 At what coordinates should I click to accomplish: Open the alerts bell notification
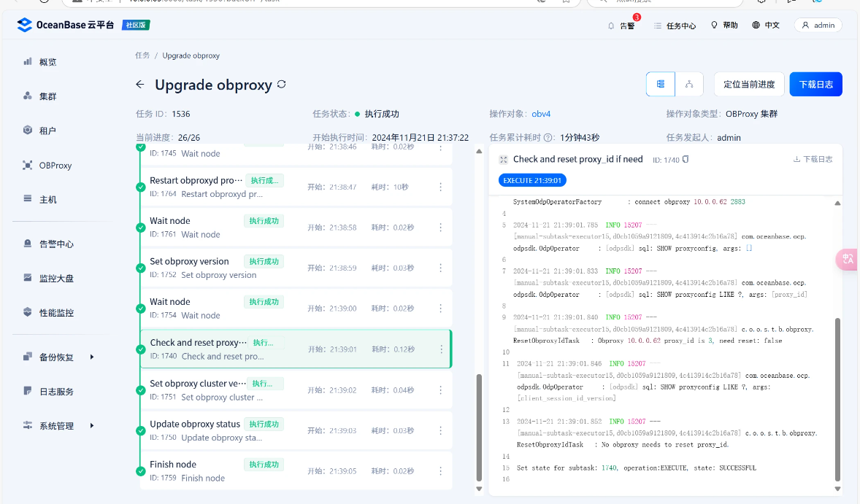point(621,25)
